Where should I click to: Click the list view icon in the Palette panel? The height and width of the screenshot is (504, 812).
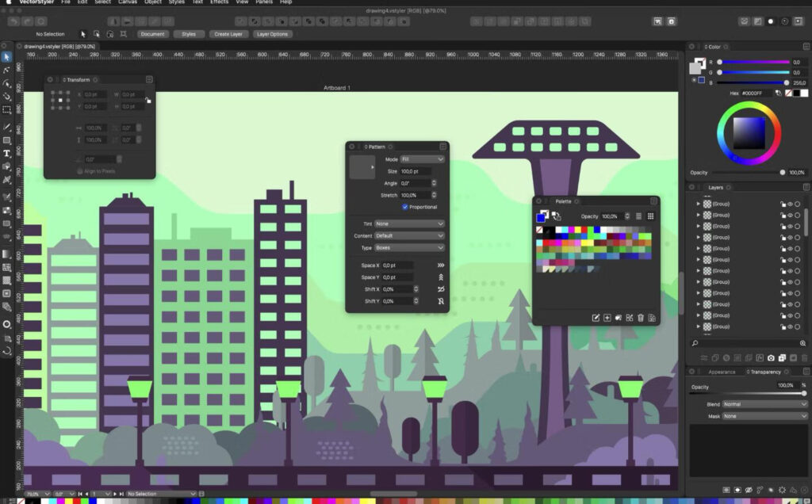638,216
